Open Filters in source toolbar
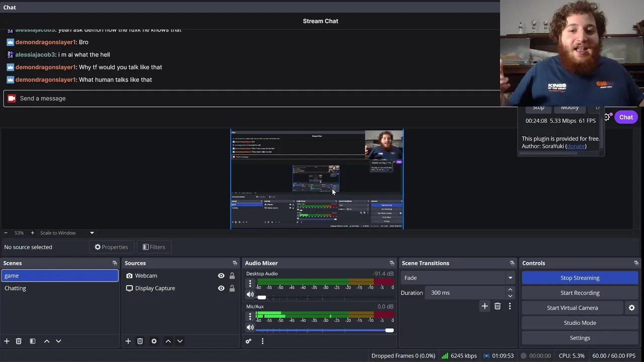Screen dimensions: 644x362 pyautogui.click(x=153, y=247)
